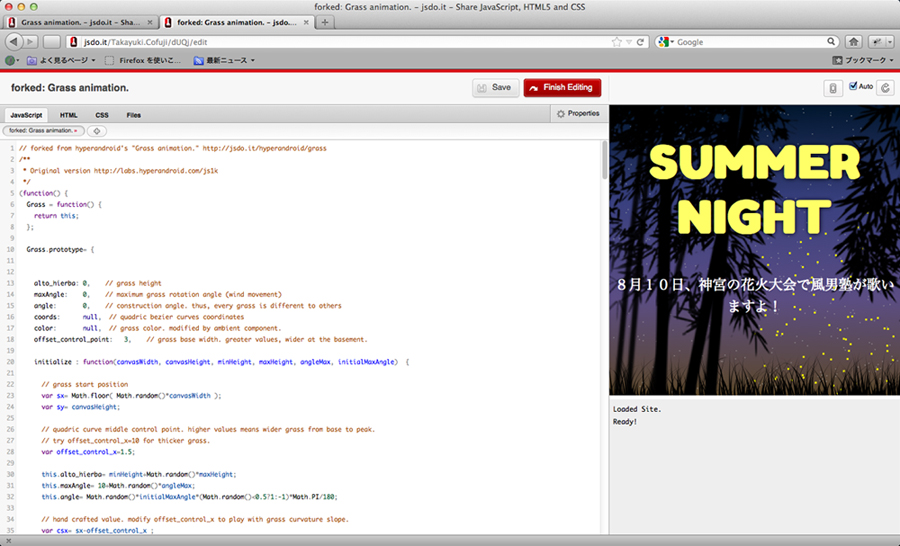Image resolution: width=900 pixels, height=546 pixels.
Task: Bookmark this page with the star icon
Action: (617, 42)
